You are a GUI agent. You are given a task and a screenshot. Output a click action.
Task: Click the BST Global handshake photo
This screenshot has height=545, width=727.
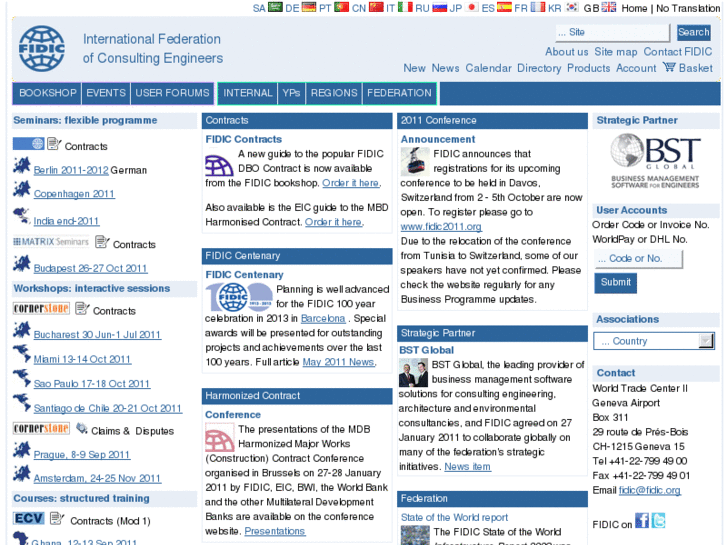(x=413, y=374)
